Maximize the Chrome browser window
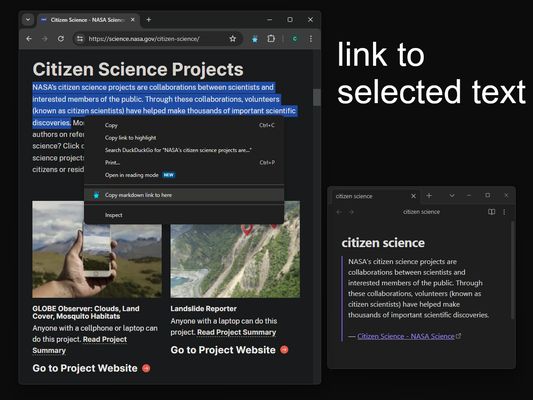 coord(290,20)
